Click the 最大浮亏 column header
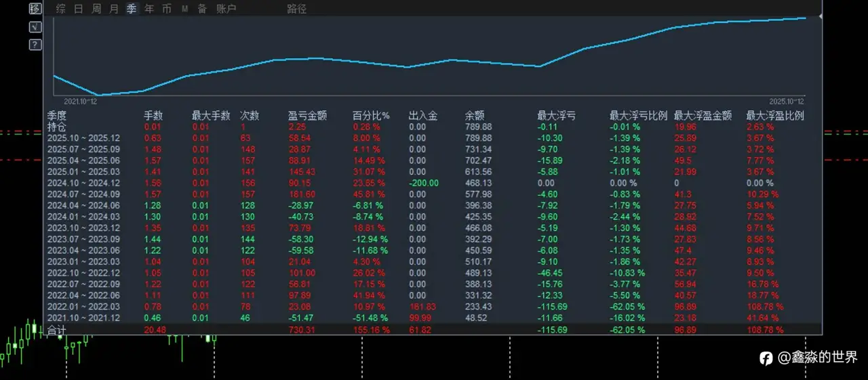The height and width of the screenshot is (380, 868). 556,116
